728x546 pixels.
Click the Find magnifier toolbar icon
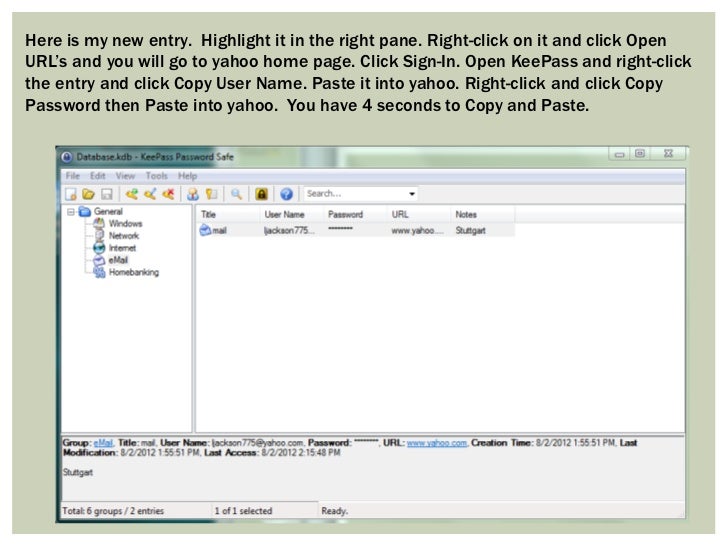tap(236, 194)
